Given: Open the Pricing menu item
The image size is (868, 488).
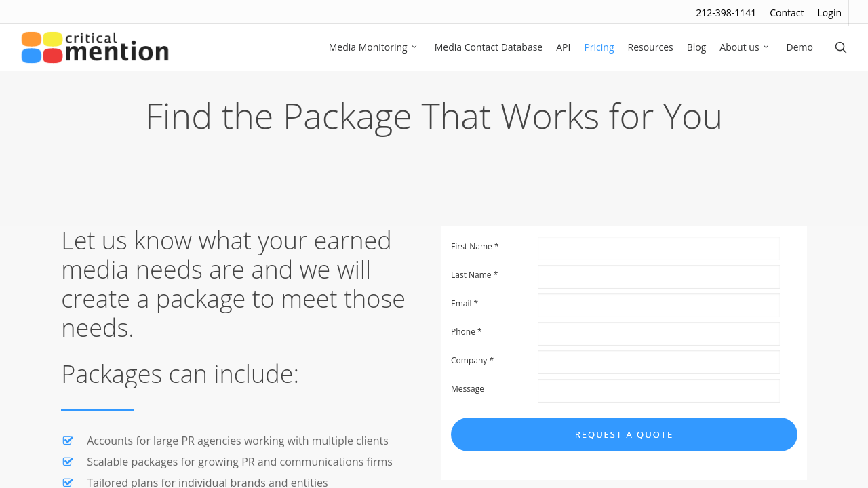Looking at the screenshot, I should [x=599, y=47].
